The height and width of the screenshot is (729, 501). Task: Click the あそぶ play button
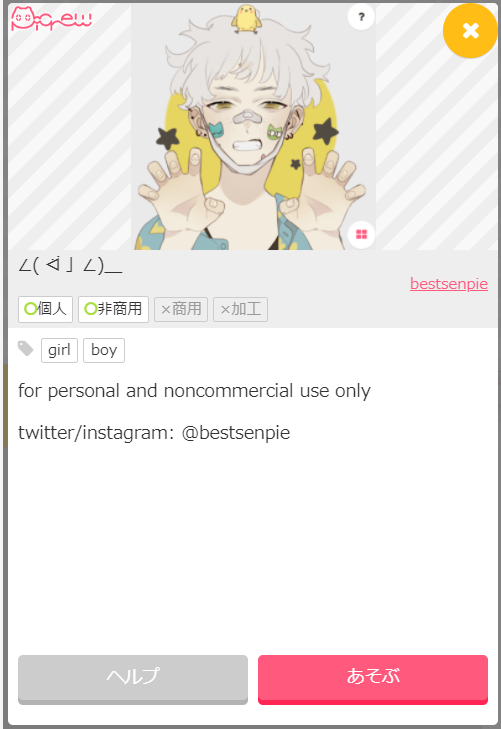(373, 679)
